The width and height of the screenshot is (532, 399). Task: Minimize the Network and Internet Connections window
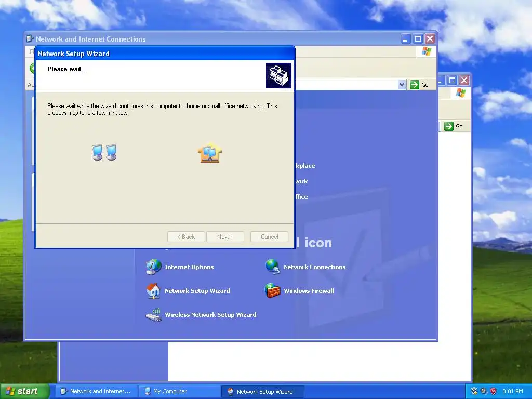pyautogui.click(x=405, y=38)
